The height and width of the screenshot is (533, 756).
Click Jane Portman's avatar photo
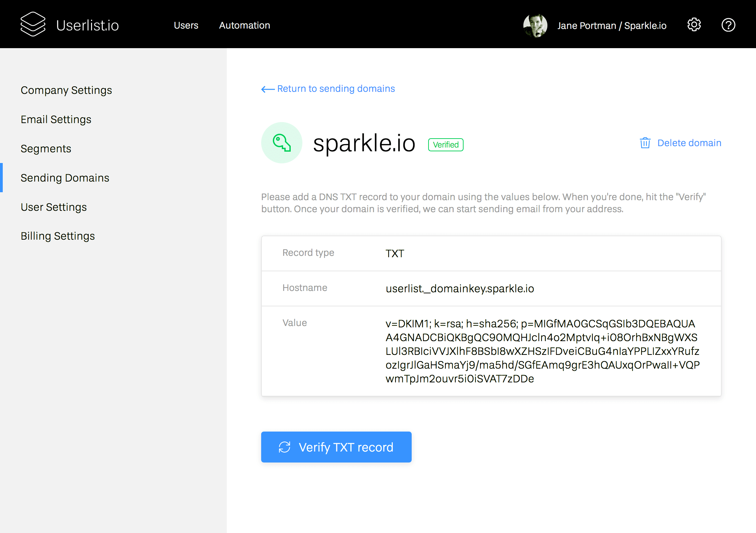pos(535,25)
